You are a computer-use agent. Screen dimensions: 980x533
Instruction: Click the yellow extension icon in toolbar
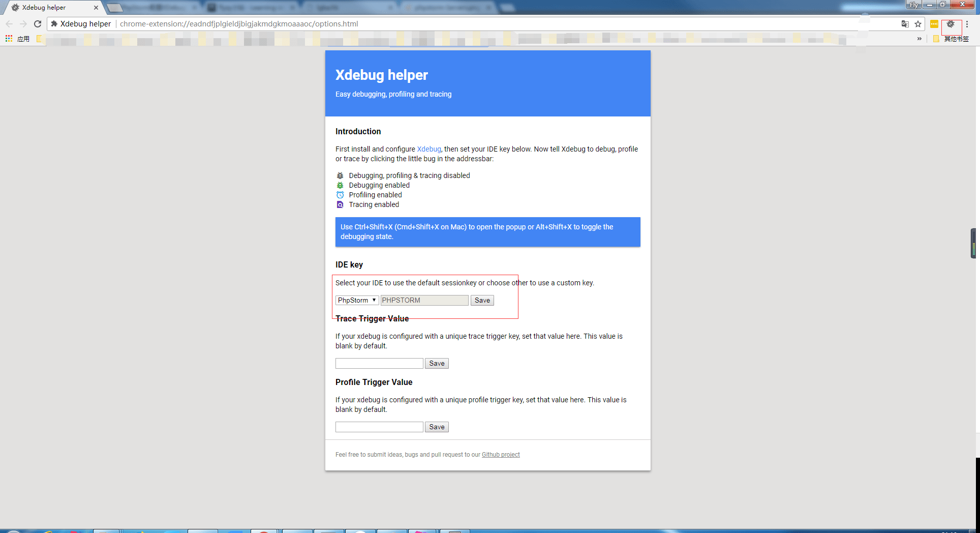pyautogui.click(x=934, y=24)
